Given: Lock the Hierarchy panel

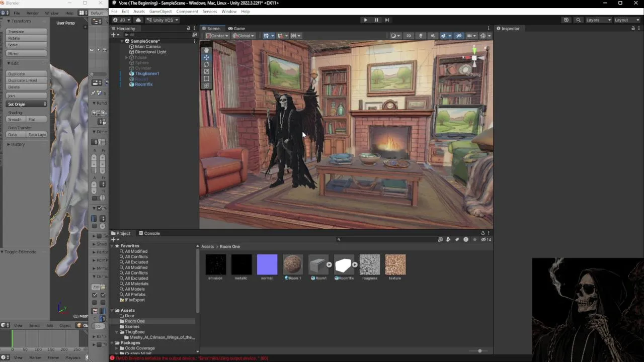Looking at the screenshot, I should [x=189, y=29].
